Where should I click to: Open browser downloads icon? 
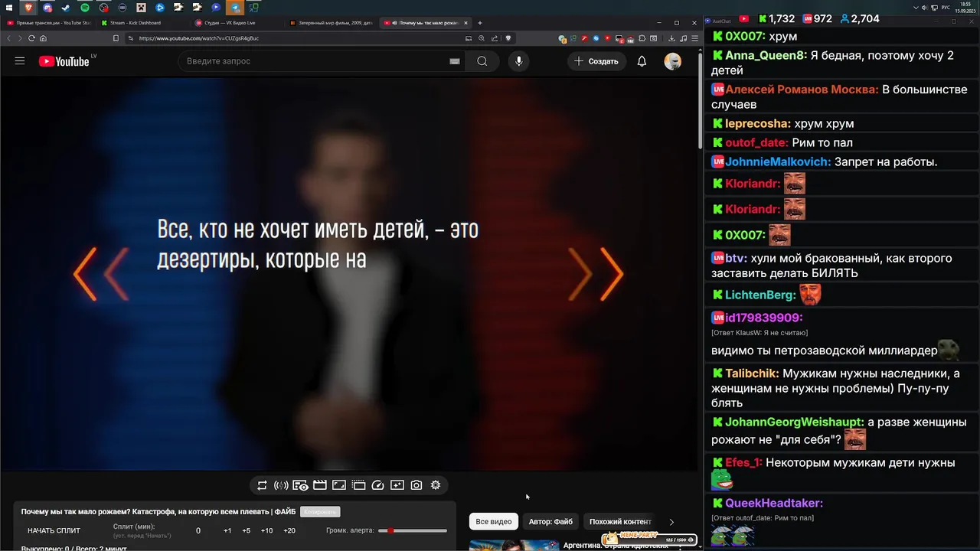point(671,38)
